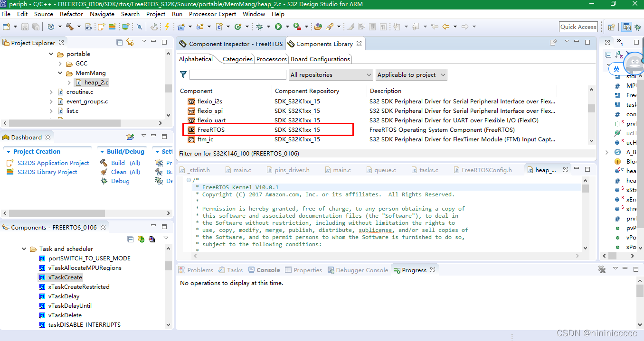Click the refresh folder icon in Components panel
The image size is (644, 341).
(x=141, y=239)
